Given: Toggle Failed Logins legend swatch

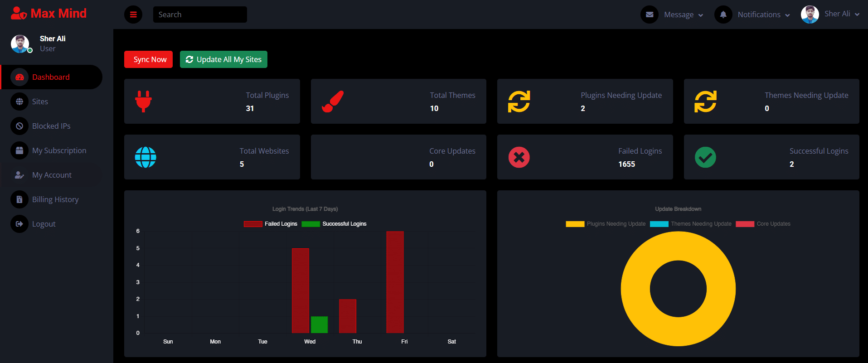Looking at the screenshot, I should pos(253,224).
